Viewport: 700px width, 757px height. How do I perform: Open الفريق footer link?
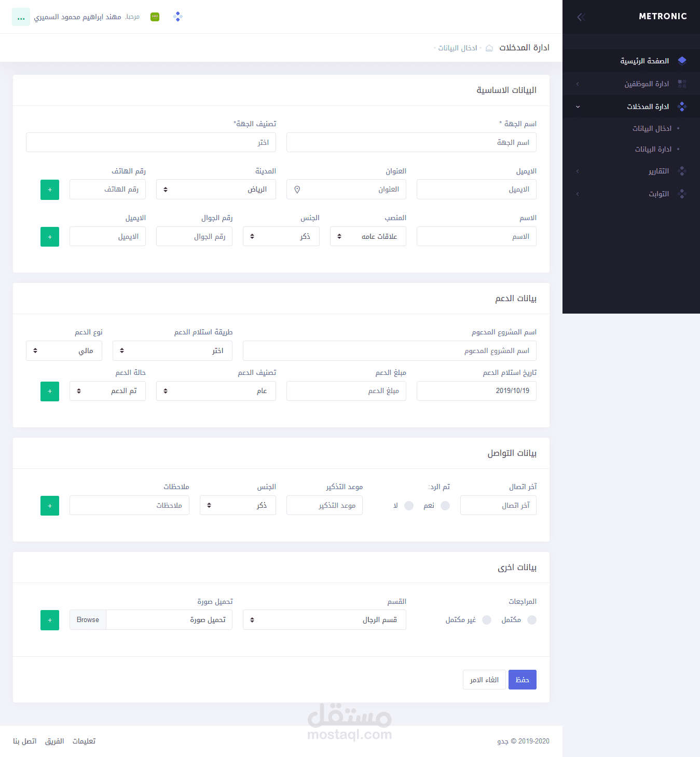click(54, 741)
